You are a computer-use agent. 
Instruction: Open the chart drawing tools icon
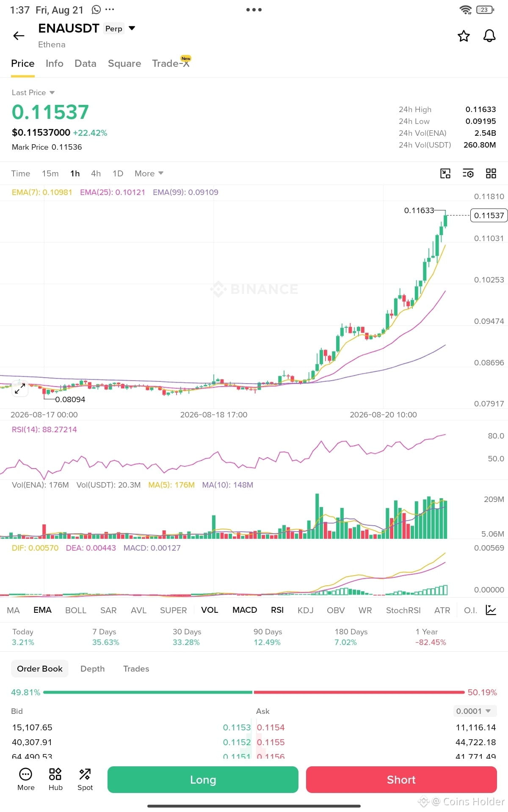point(445,173)
